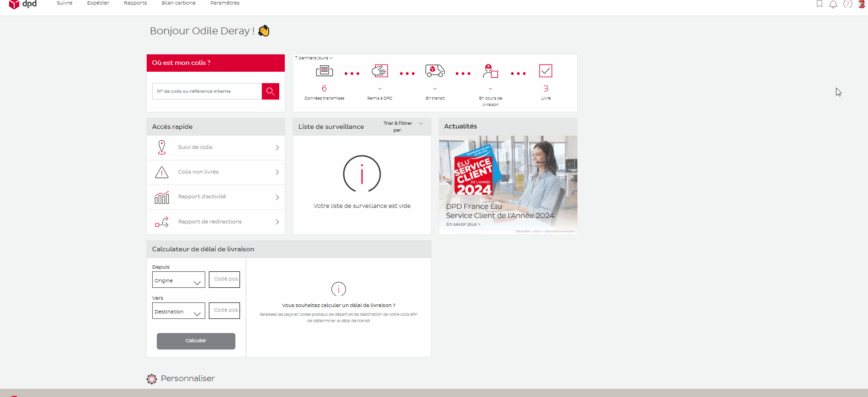Open the notifications bell
The height and width of the screenshot is (397, 868).
tap(833, 4)
